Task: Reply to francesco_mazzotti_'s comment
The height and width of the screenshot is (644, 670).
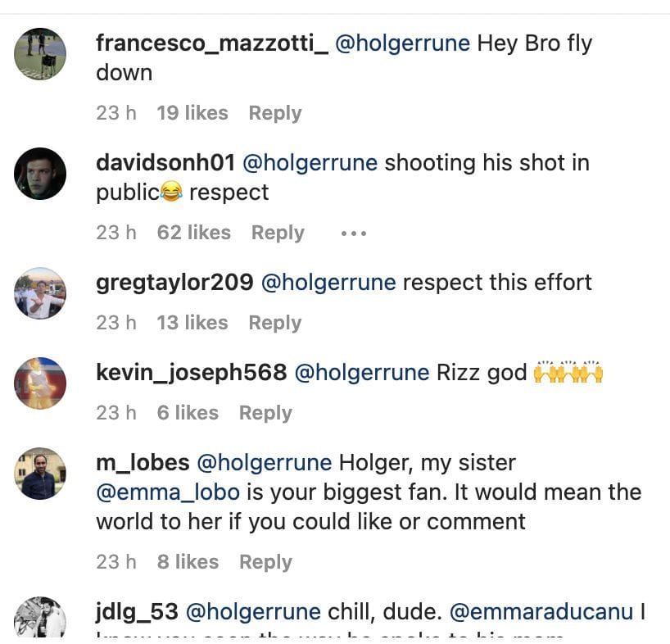Action: click(x=274, y=113)
